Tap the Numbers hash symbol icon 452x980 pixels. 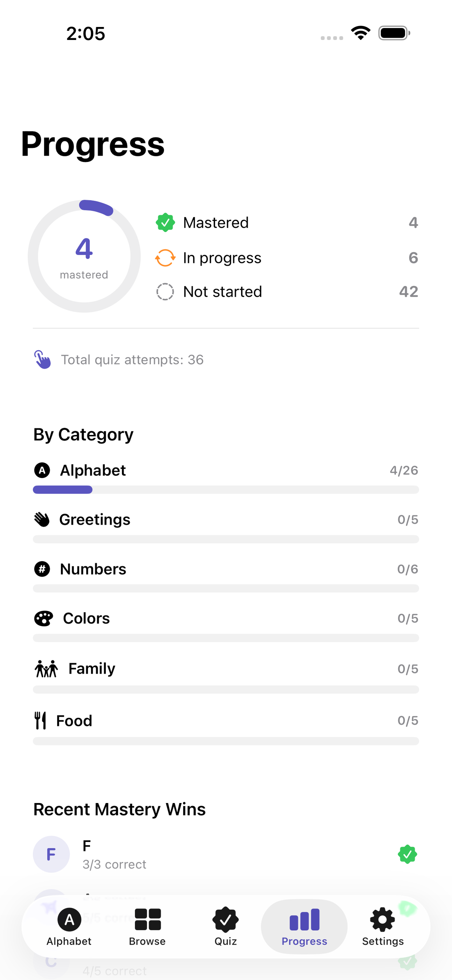click(x=42, y=569)
